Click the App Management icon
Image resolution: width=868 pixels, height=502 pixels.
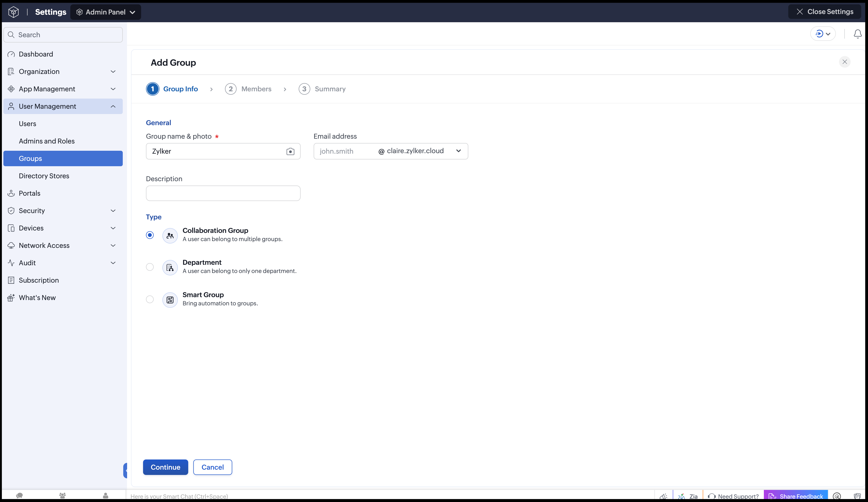11,89
